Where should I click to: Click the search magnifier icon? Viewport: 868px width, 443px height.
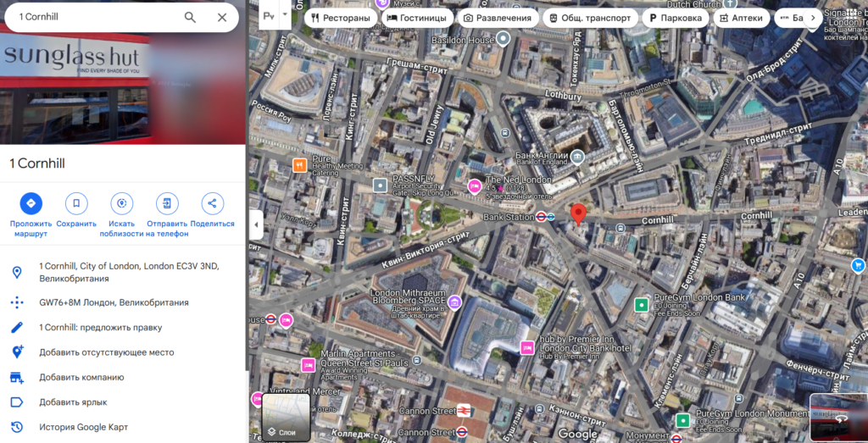pyautogui.click(x=190, y=17)
